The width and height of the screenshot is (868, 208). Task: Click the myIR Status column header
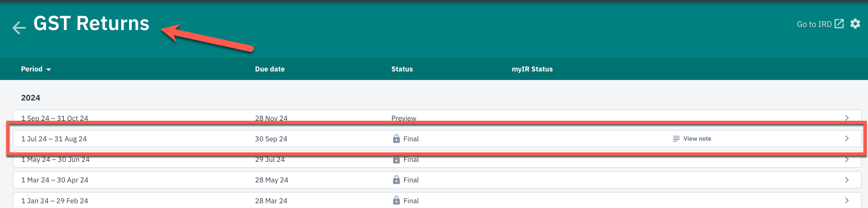532,69
